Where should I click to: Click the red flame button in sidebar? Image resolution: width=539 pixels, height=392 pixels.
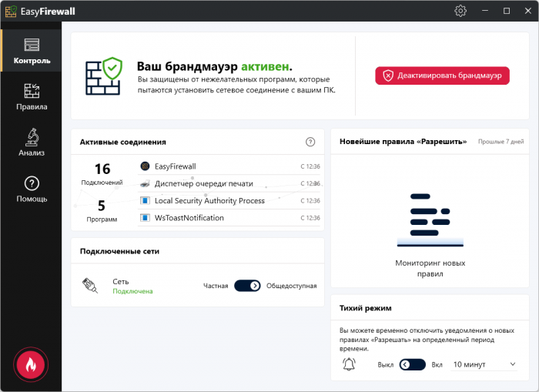[31, 365]
